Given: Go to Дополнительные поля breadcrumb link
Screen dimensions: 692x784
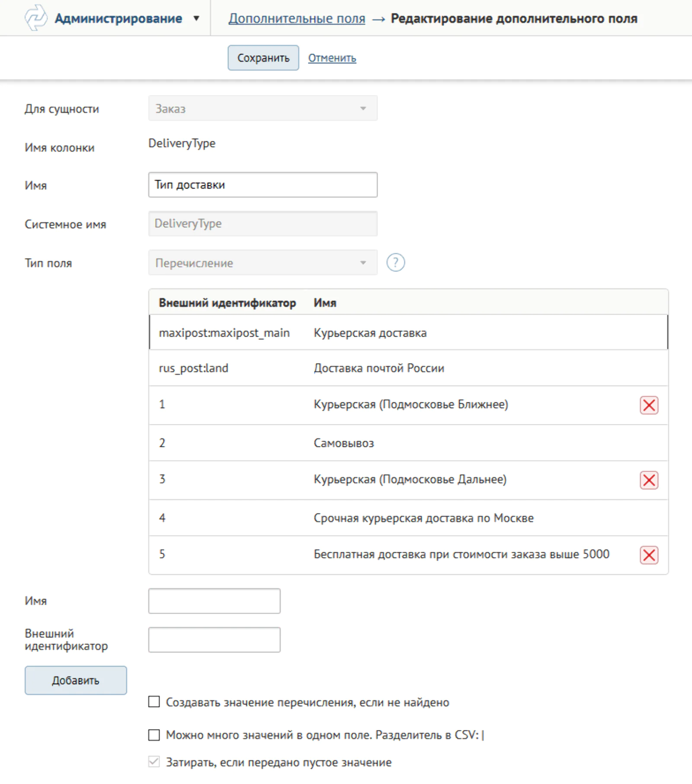Looking at the screenshot, I should [x=297, y=19].
